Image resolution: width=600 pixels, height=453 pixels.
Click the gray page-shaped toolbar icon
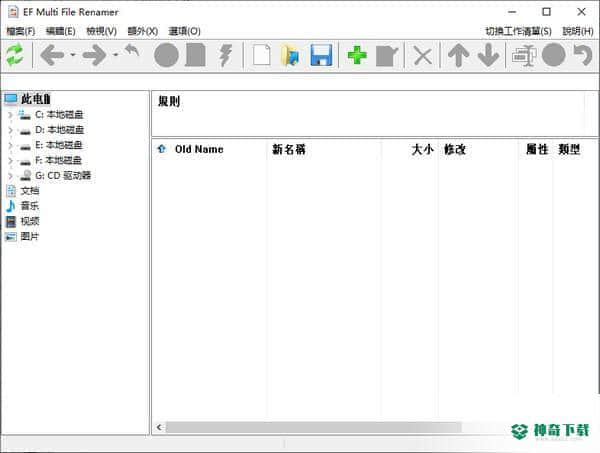coord(196,55)
